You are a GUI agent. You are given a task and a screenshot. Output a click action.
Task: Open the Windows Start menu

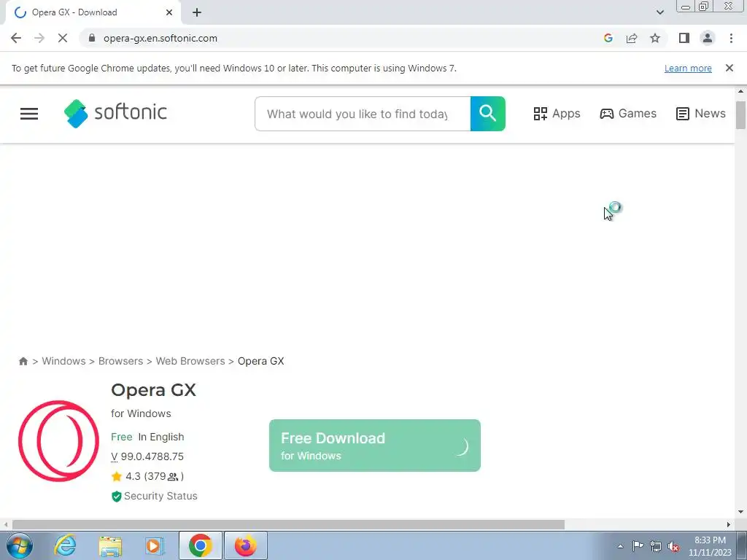(19, 545)
